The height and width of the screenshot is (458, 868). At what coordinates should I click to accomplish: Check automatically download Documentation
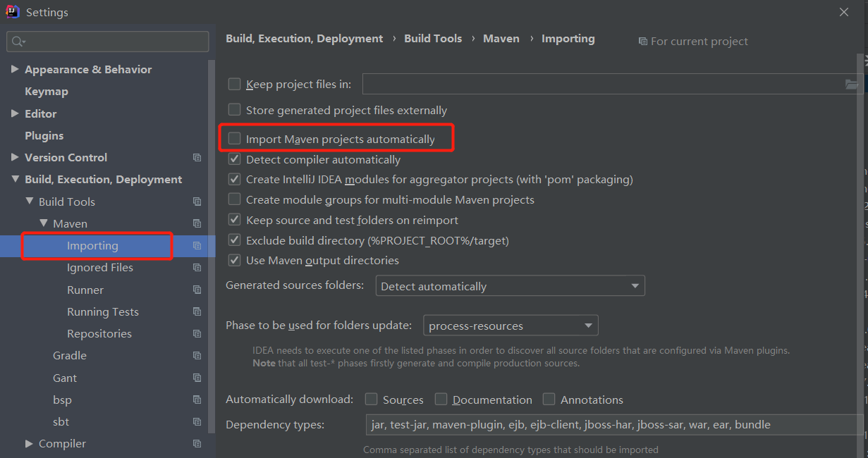[x=441, y=400]
